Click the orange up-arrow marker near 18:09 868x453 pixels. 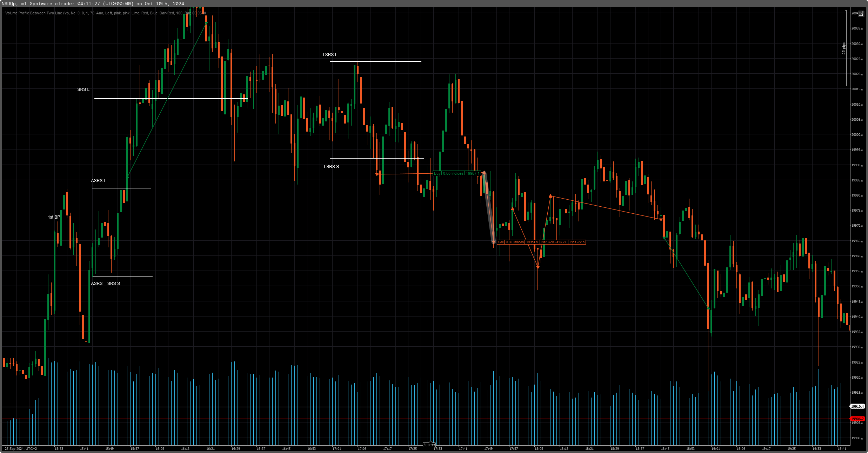pyautogui.click(x=550, y=196)
